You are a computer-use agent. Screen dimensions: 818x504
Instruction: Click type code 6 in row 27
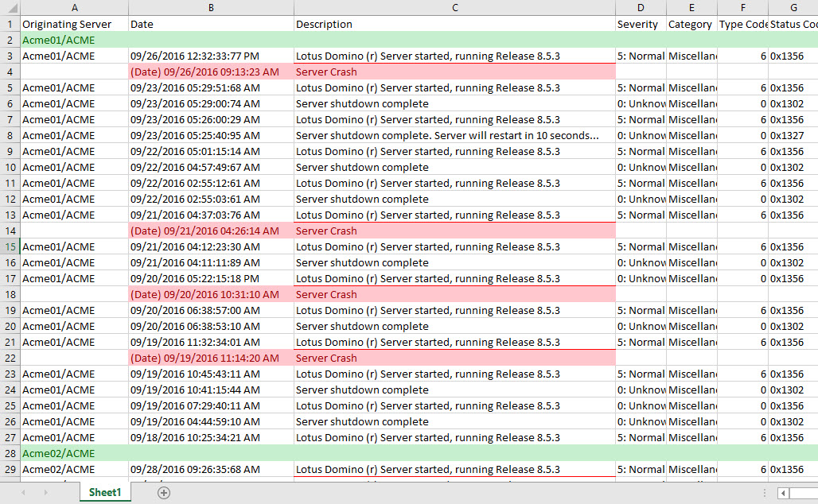743,438
